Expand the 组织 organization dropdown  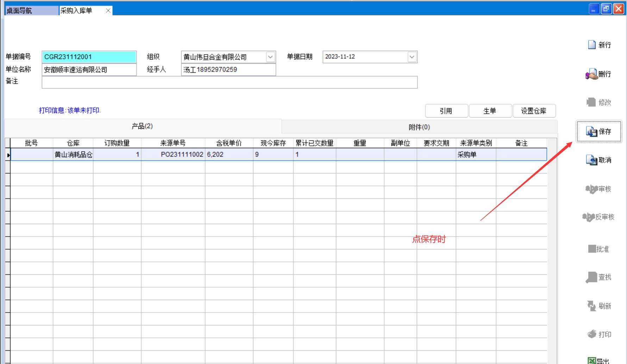[x=270, y=57]
